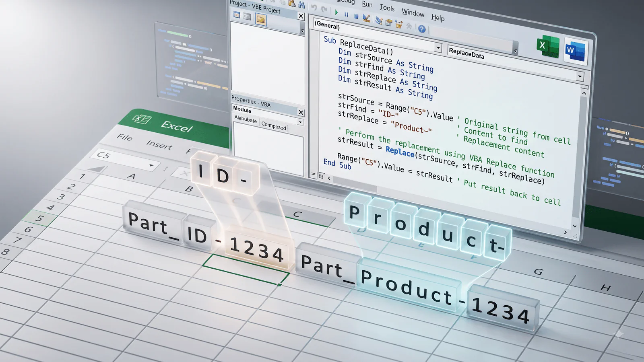Open the Run menu

click(367, 4)
